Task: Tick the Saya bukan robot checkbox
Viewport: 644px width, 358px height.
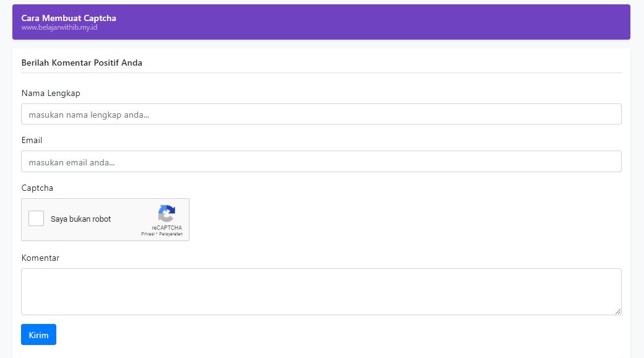Action: (x=36, y=218)
